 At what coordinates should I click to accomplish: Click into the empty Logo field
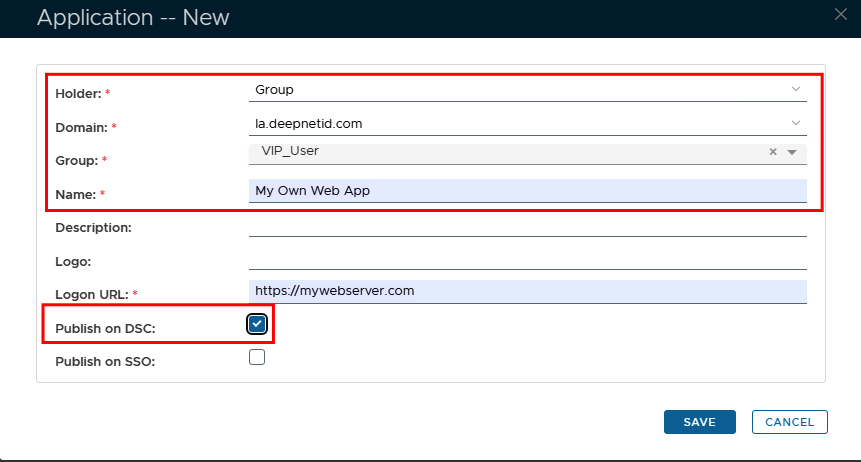point(527,258)
